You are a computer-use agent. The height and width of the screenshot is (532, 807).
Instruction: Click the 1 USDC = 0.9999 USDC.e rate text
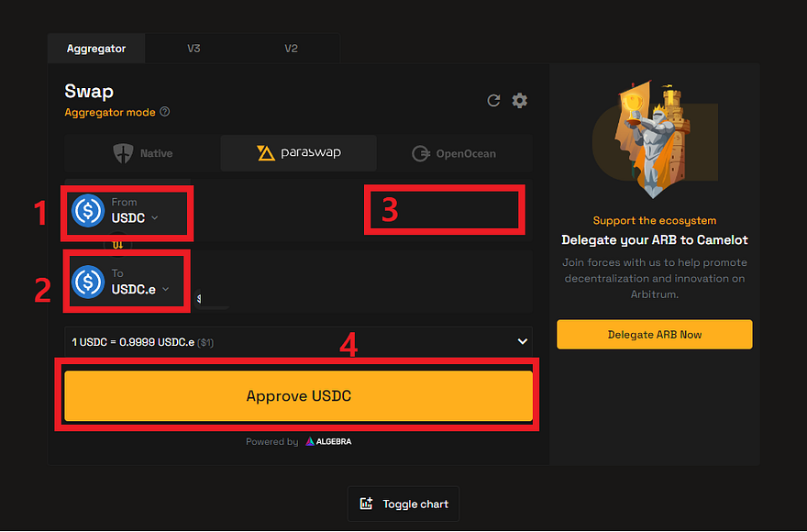click(133, 342)
